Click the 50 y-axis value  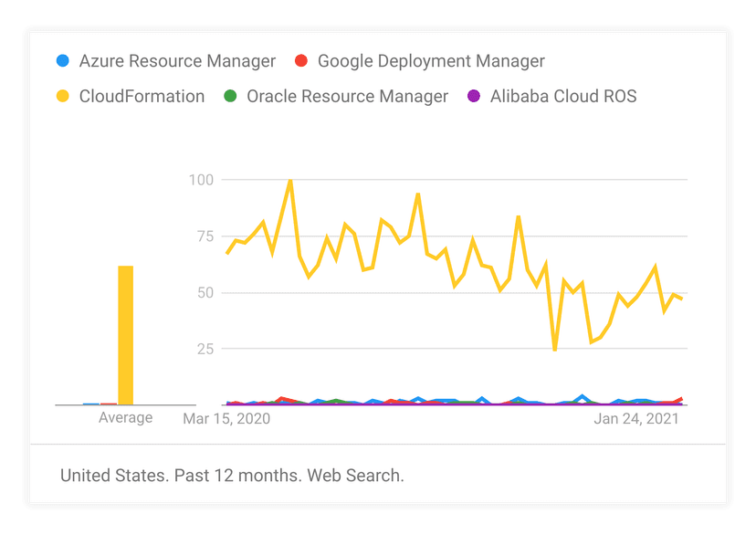[x=205, y=292]
